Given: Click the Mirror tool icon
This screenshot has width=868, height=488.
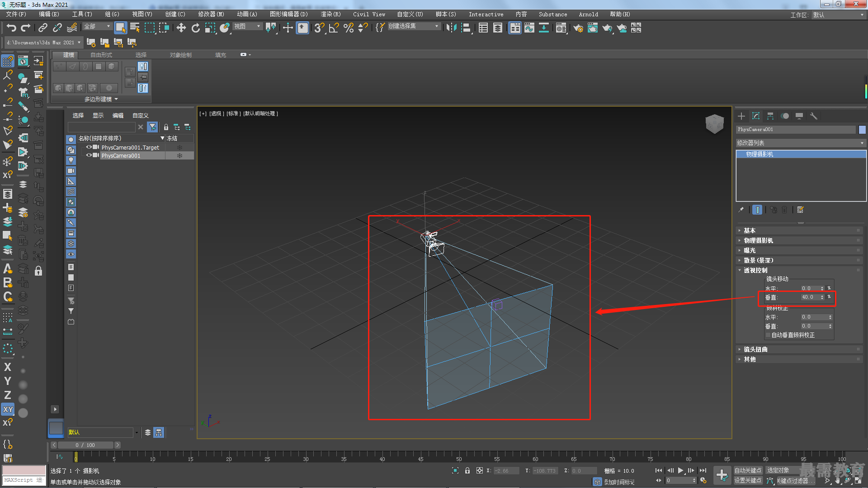Looking at the screenshot, I should point(451,28).
